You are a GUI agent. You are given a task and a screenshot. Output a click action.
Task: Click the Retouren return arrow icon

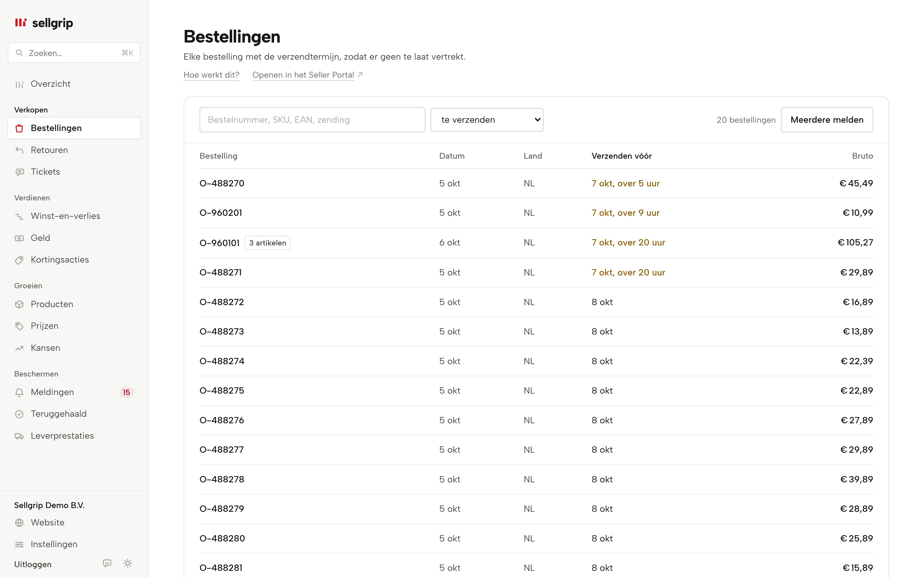pos(19,150)
